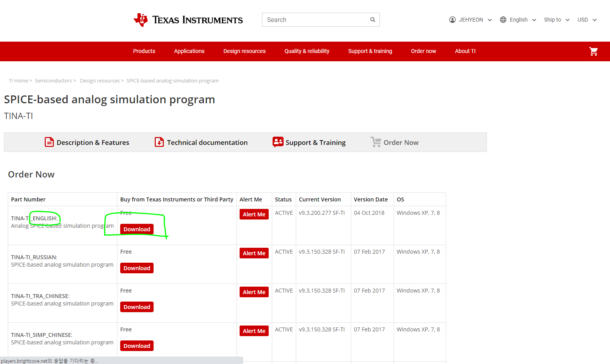Viewport: 610px width, 364px height.
Task: Click Alert Me for TINA-TI_ENGLISH
Action: coord(254,214)
